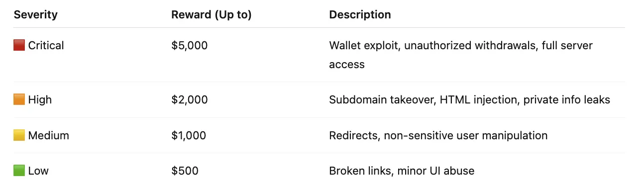This screenshot has width=644, height=194.
Task: Select the Reward (Up to) column header
Action: click(212, 15)
